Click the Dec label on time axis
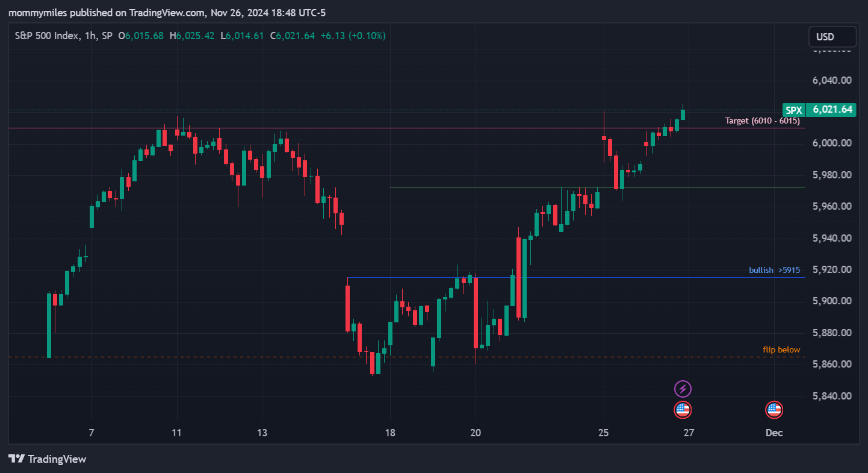This screenshot has width=868, height=473. 774,433
